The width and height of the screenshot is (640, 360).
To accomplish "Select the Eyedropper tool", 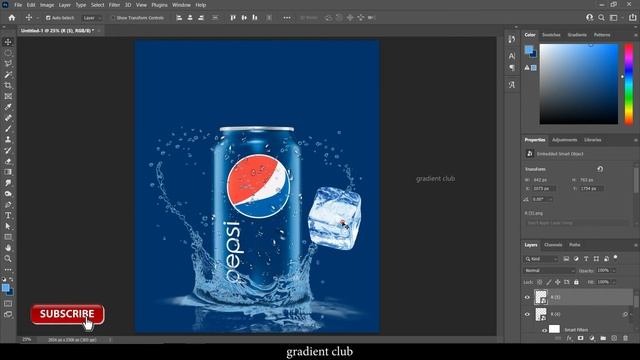I will point(8,107).
